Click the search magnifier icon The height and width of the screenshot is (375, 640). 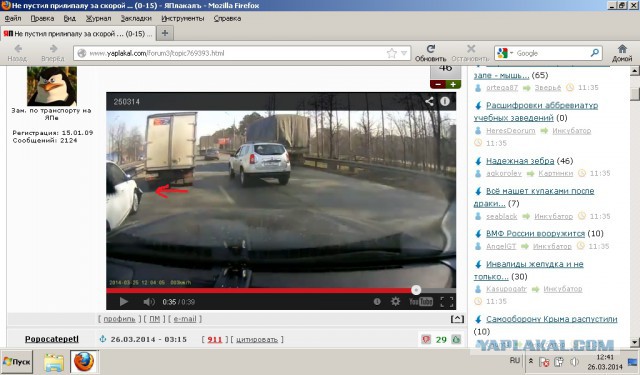coord(595,53)
